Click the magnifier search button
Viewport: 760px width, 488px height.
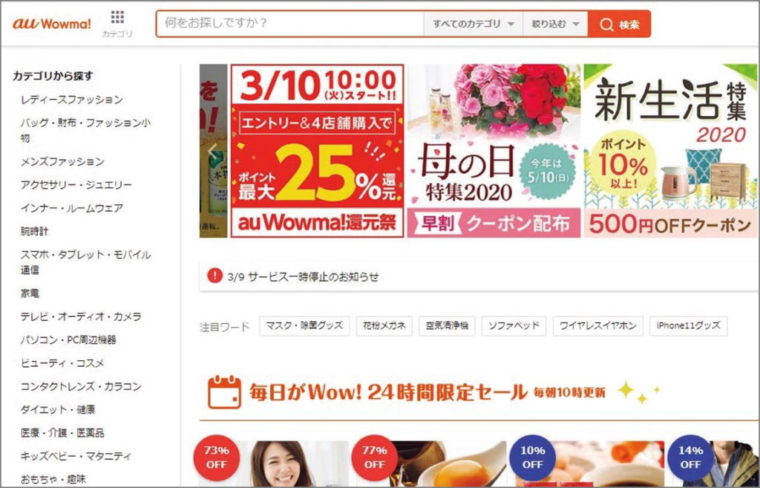click(x=619, y=24)
